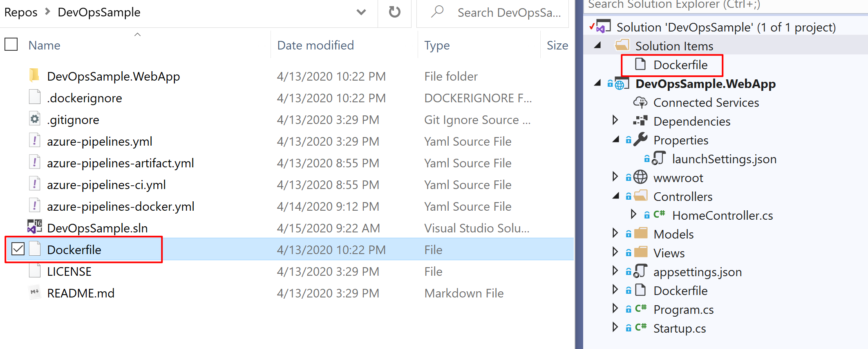Image resolution: width=868 pixels, height=349 pixels.
Task: Click the Controllers folder icon
Action: click(x=640, y=196)
